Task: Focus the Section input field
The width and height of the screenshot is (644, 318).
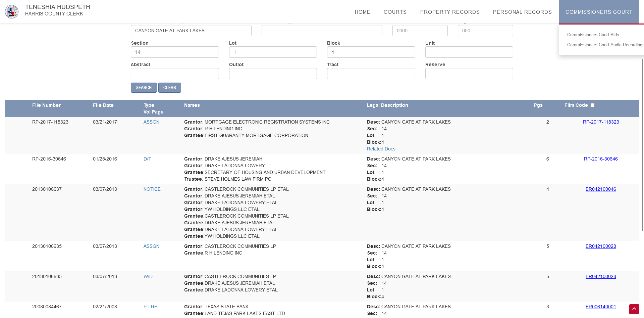Action: pyautogui.click(x=175, y=52)
